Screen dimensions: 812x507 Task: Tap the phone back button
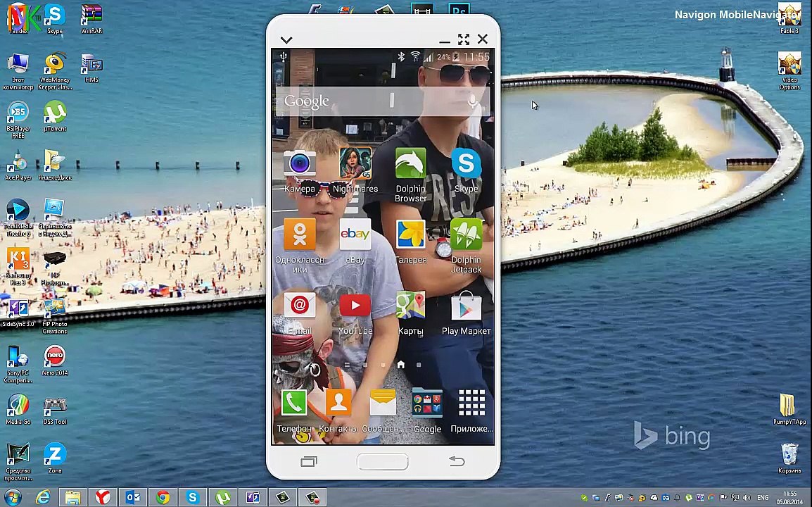coord(457,461)
